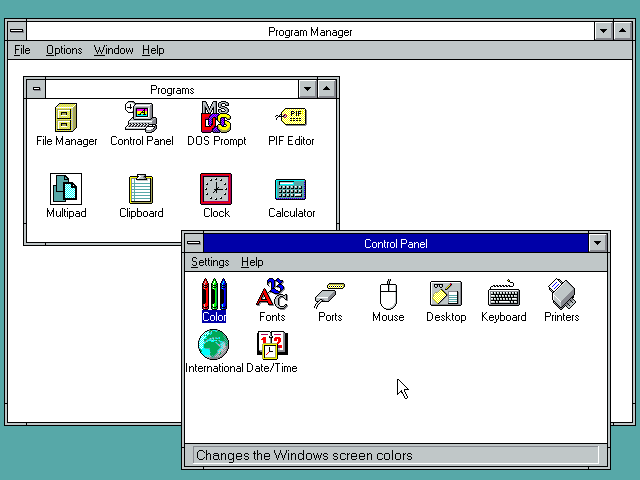Select the Keyboard icon
This screenshot has width=640, height=480.
[x=504, y=293]
